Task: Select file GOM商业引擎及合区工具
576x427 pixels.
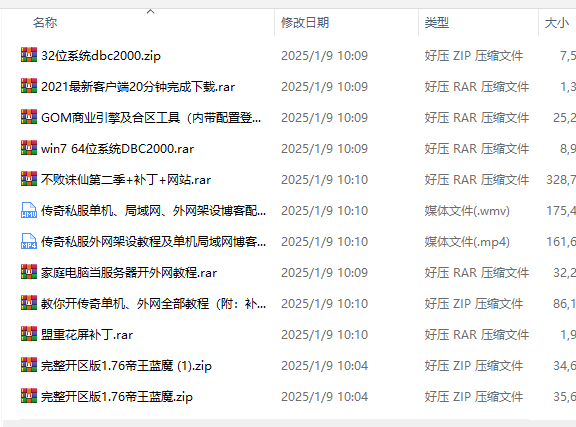Action: [x=151, y=118]
